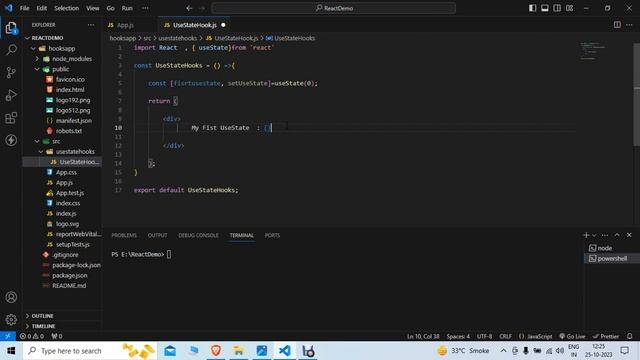The width and height of the screenshot is (640, 360).
Task: Open Run and Debug view
Action: [11, 95]
